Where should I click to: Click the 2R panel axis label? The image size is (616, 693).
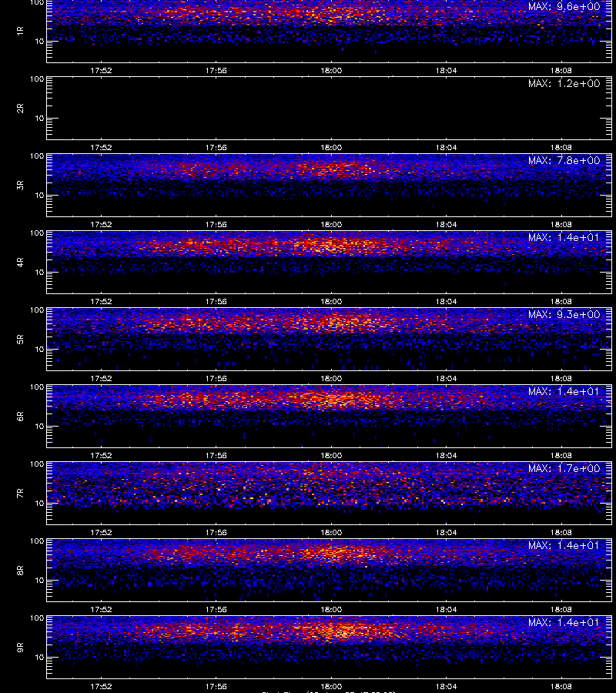(20, 109)
